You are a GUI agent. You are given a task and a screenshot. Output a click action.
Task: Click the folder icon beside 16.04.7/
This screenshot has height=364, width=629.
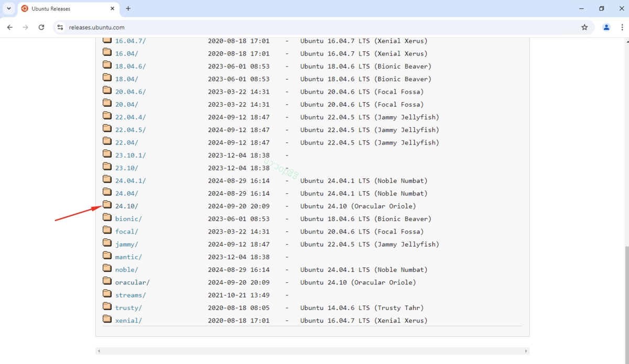click(107, 40)
